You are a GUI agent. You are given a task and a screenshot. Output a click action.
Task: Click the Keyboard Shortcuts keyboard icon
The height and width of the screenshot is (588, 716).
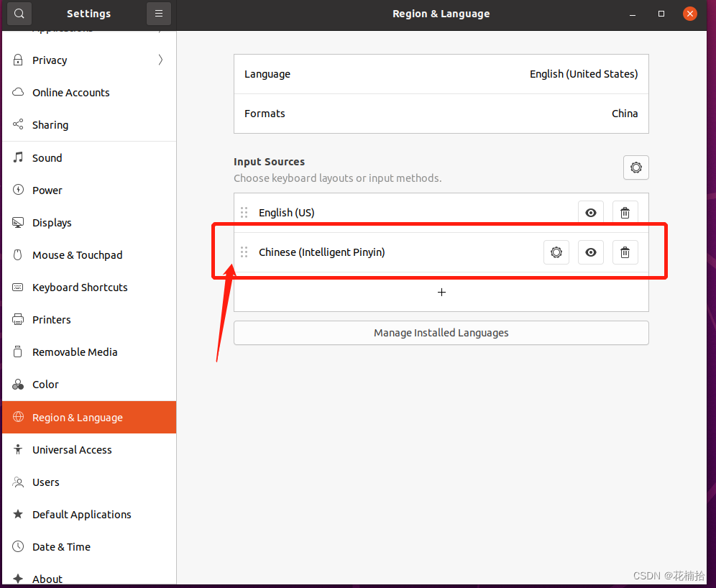(x=18, y=287)
